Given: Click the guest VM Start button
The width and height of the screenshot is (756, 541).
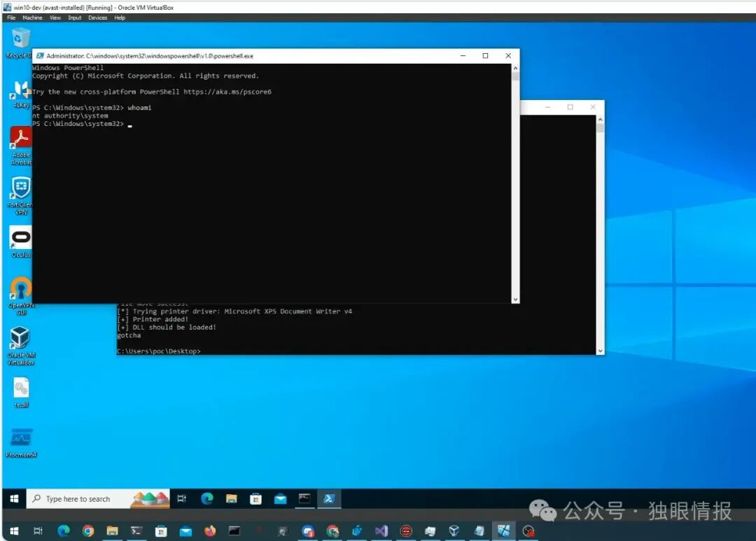Looking at the screenshot, I should coord(14,498).
